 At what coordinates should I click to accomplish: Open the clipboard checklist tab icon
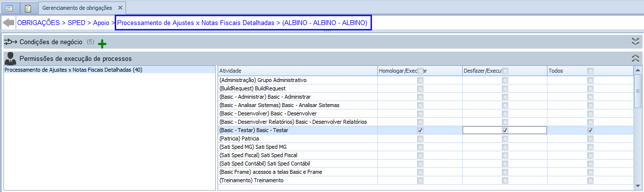28,8
